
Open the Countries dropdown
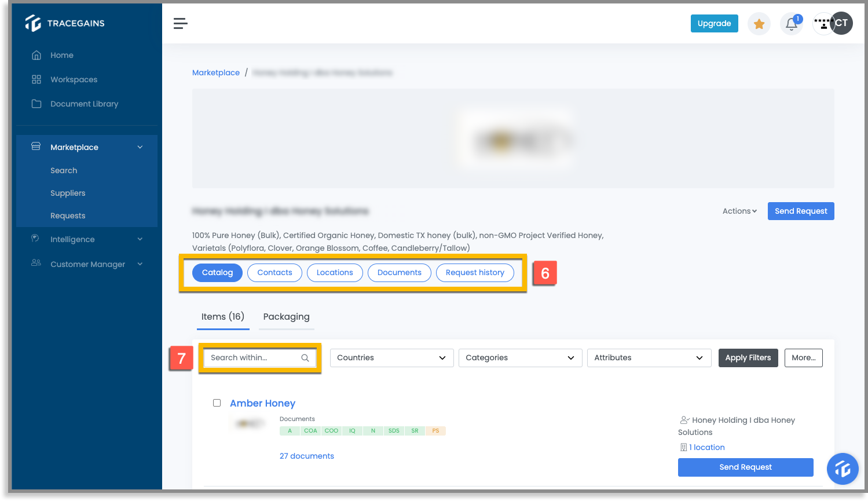tap(391, 357)
